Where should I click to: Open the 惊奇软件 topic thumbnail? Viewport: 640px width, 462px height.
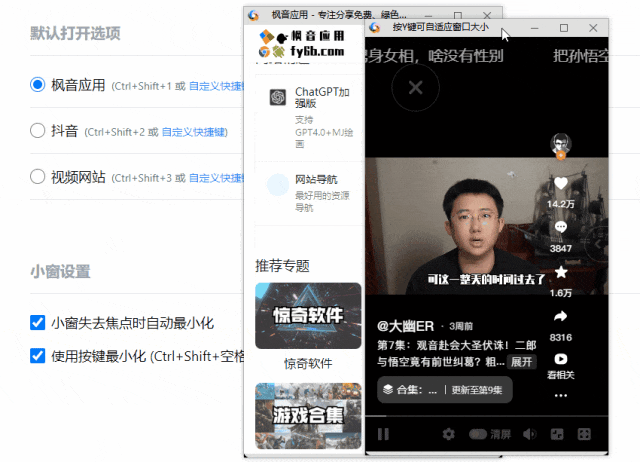coord(308,315)
